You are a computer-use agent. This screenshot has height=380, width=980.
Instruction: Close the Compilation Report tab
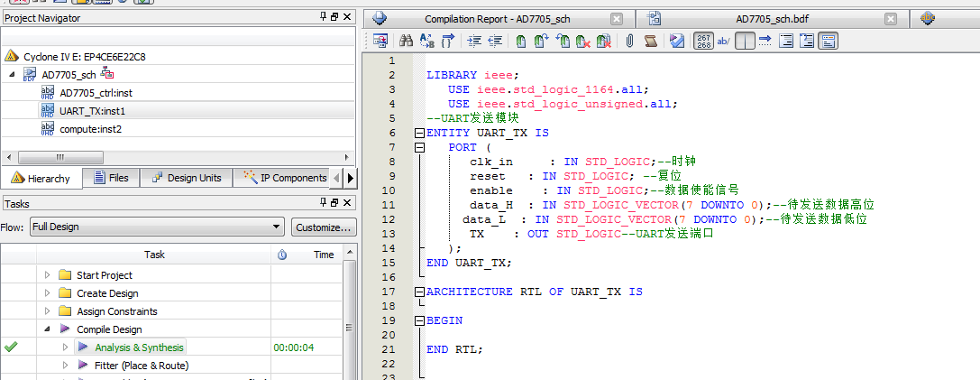617,19
